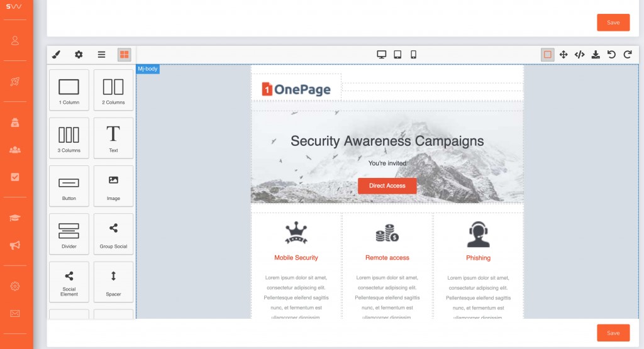Click the Mj-body label tag
The height and width of the screenshot is (349, 644).
[x=147, y=69]
